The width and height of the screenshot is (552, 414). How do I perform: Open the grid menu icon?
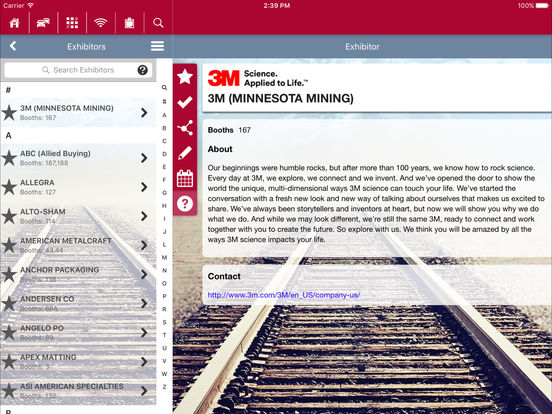[72, 23]
